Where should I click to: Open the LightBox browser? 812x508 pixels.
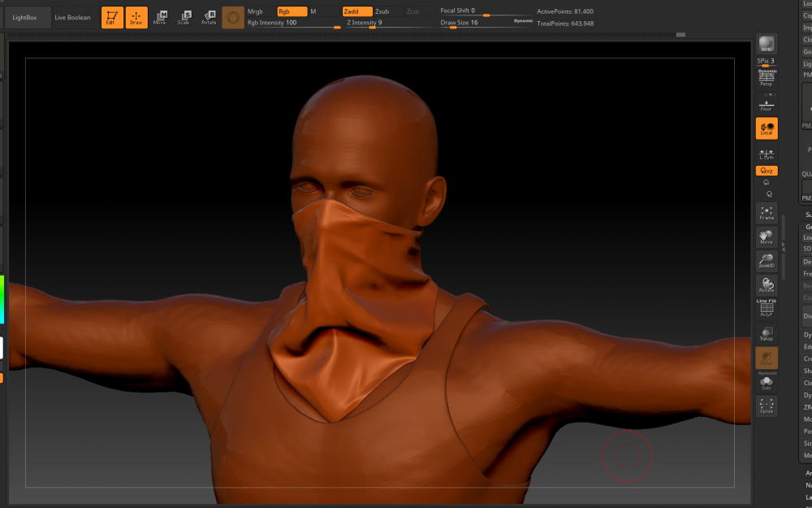[x=25, y=17]
